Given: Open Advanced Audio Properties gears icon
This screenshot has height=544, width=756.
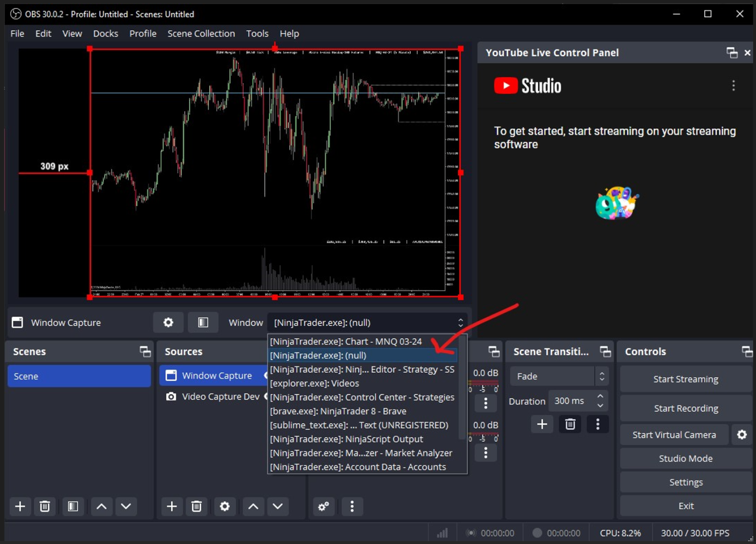Looking at the screenshot, I should coord(323,506).
